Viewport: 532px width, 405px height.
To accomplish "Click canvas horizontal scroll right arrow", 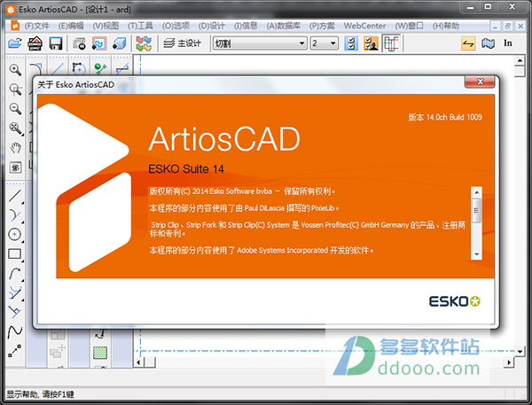I will coord(509,362).
